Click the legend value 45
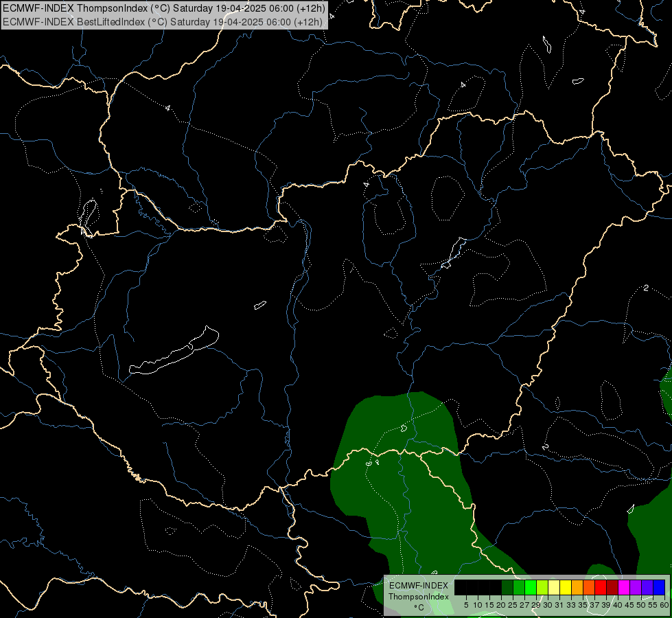Screen dimensions: 672x618 point(629,605)
